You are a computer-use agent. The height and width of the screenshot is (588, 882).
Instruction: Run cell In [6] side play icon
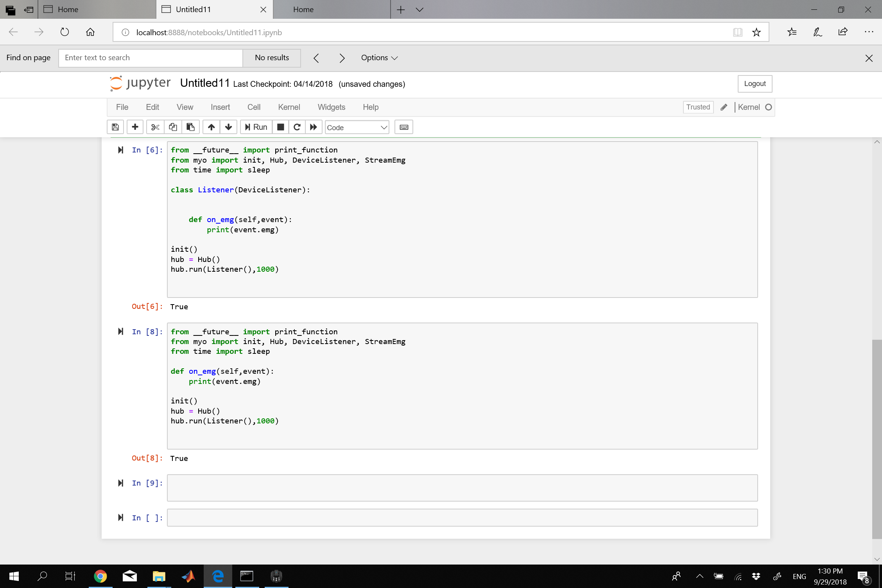click(x=121, y=150)
